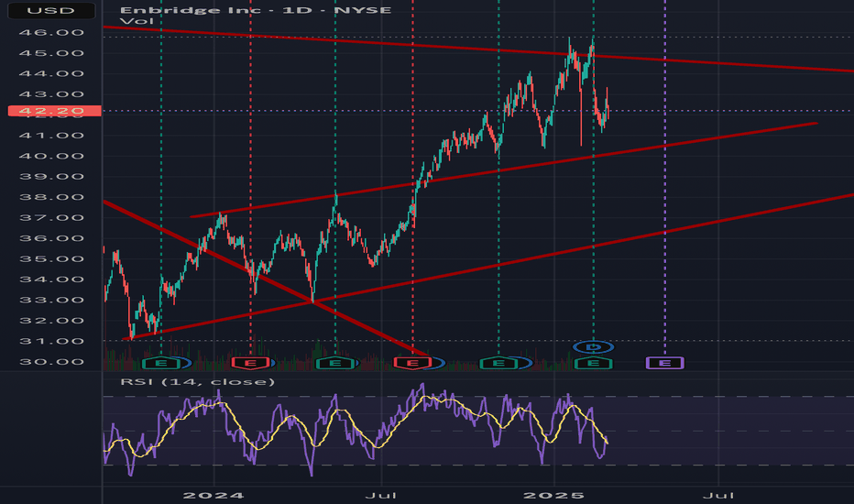Image resolution: width=854 pixels, height=504 pixels.
Task: Open the green earnings E marker just before 2025
Action: point(498,363)
